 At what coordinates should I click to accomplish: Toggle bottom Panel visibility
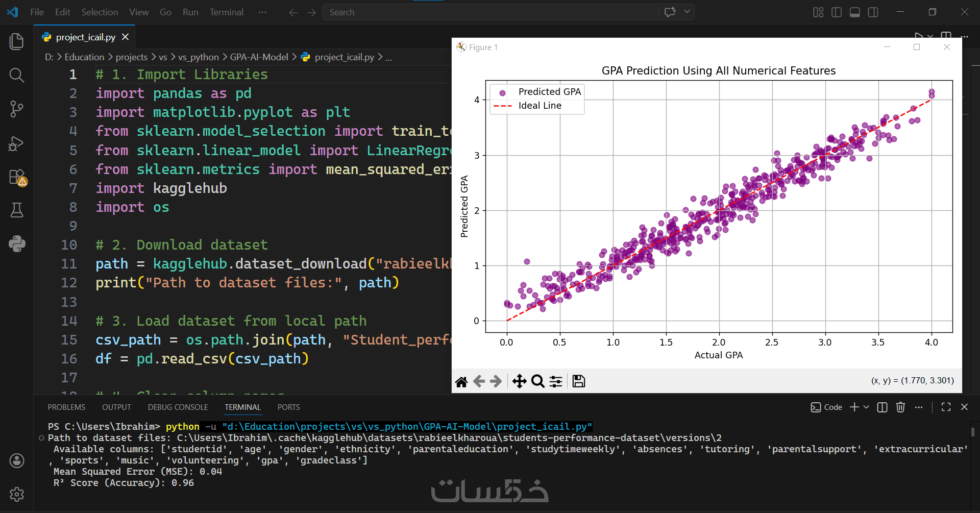coord(855,12)
